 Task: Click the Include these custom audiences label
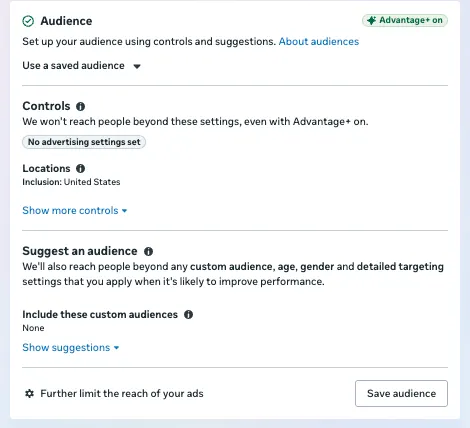[100, 314]
